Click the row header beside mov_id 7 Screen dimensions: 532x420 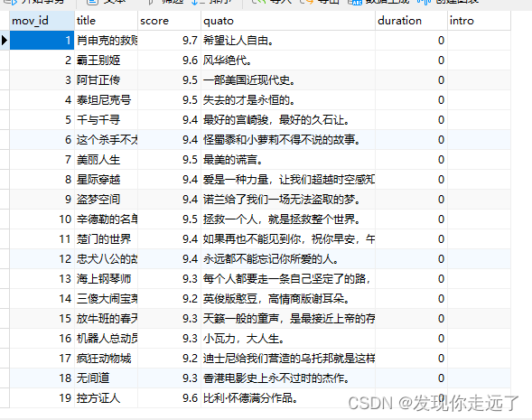click(5, 160)
